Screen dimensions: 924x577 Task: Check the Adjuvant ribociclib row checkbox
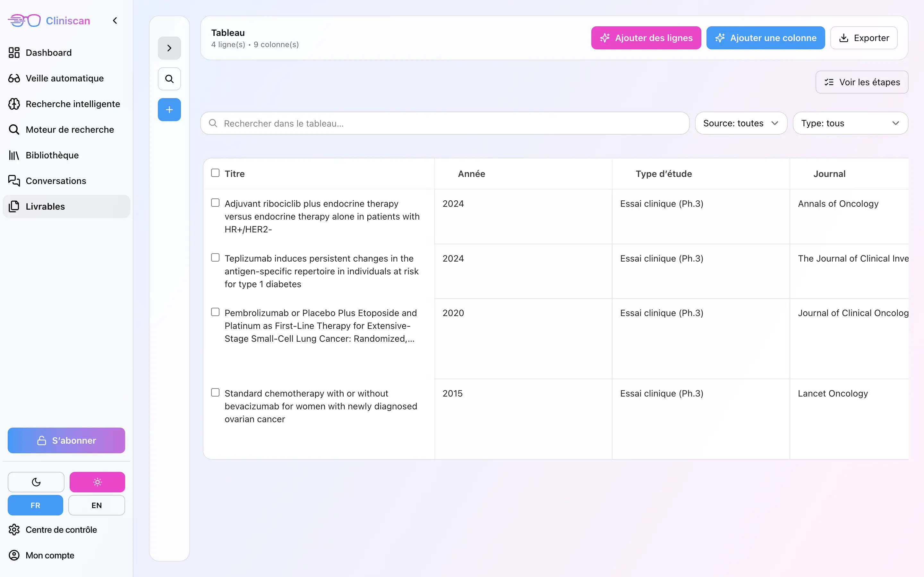coord(215,203)
